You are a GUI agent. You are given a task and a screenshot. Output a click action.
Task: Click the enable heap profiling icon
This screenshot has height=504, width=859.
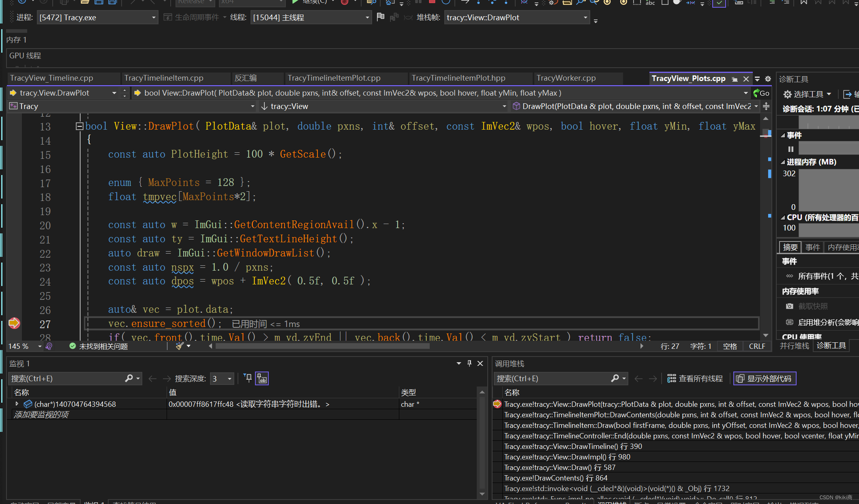(x=790, y=322)
